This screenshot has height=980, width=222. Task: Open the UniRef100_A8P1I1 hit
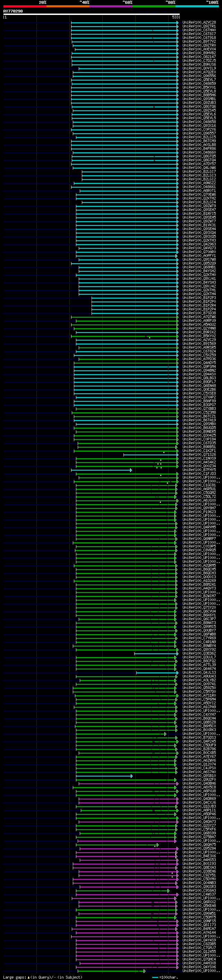[199, 810]
